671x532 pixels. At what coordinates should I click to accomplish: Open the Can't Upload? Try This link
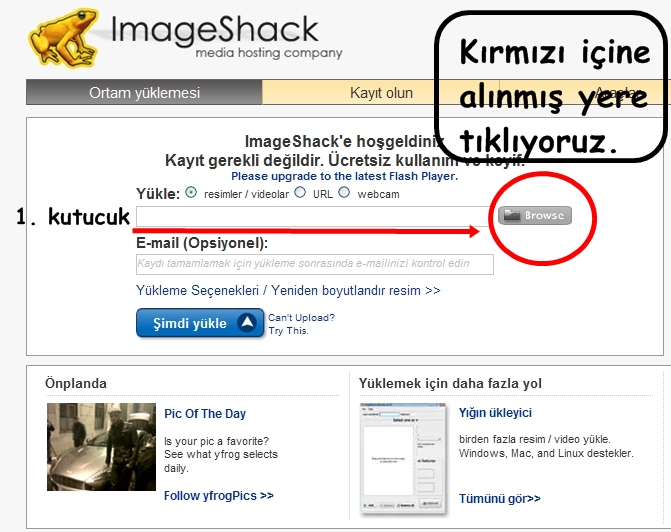coord(301,324)
